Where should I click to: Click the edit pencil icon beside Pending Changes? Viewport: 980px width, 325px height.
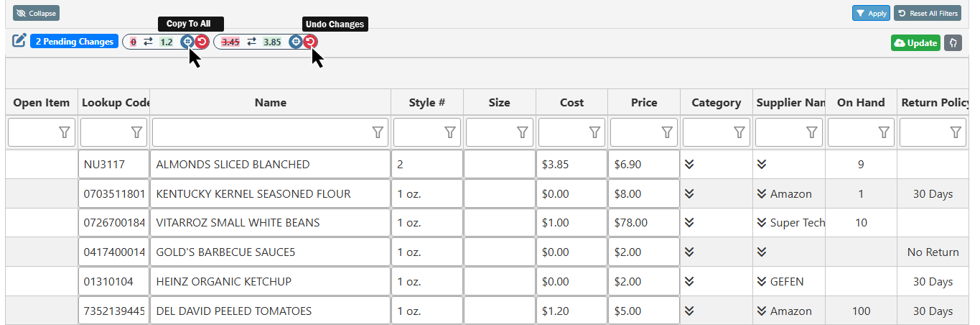pos(19,41)
